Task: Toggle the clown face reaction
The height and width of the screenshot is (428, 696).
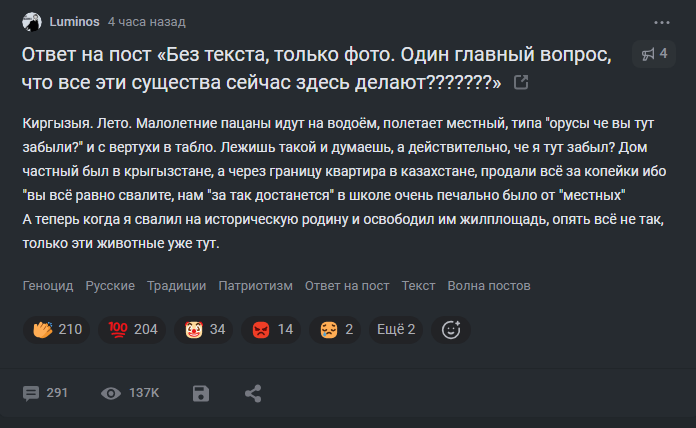Action: pos(205,330)
